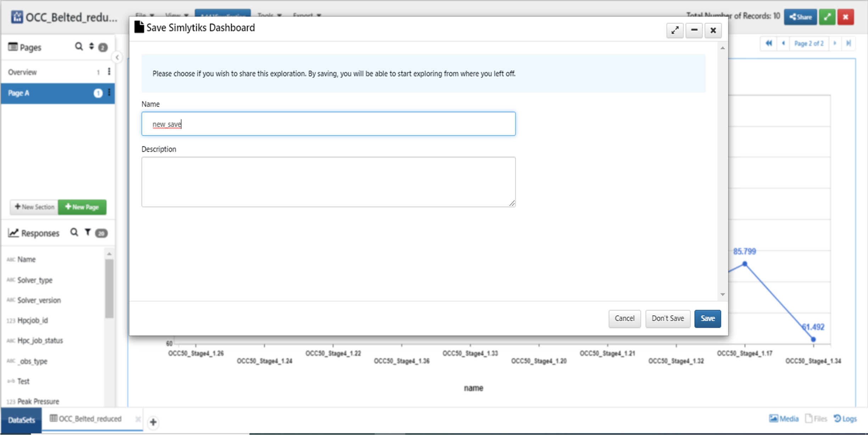Open Overview page options kebab menu
Image resolution: width=868 pixels, height=435 pixels.
coord(109,72)
